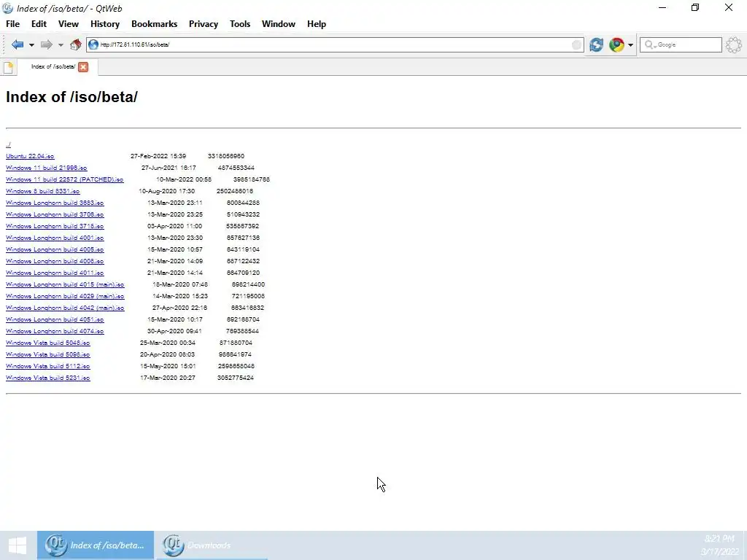Follow the parent directory ../ link
The image size is (747, 560).
pyautogui.click(x=8, y=144)
